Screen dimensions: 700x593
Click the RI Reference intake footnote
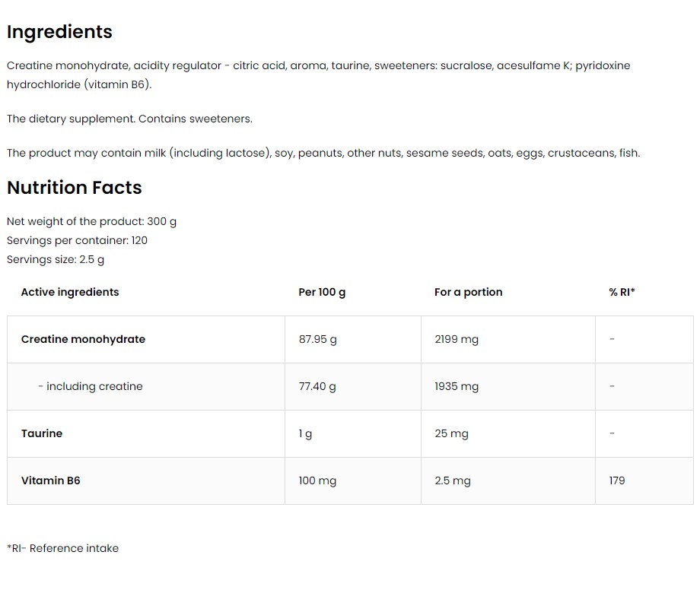[x=63, y=548]
